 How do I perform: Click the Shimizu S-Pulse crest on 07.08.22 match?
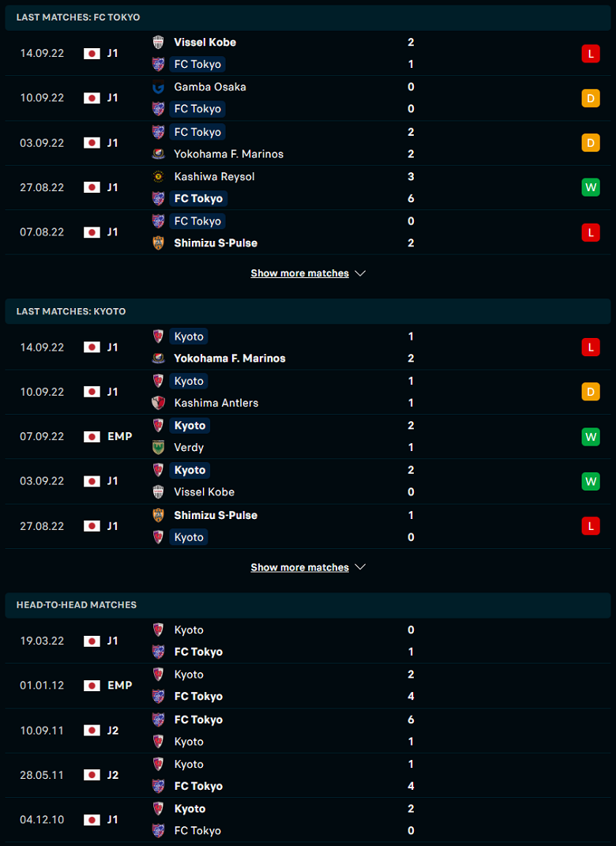158,243
